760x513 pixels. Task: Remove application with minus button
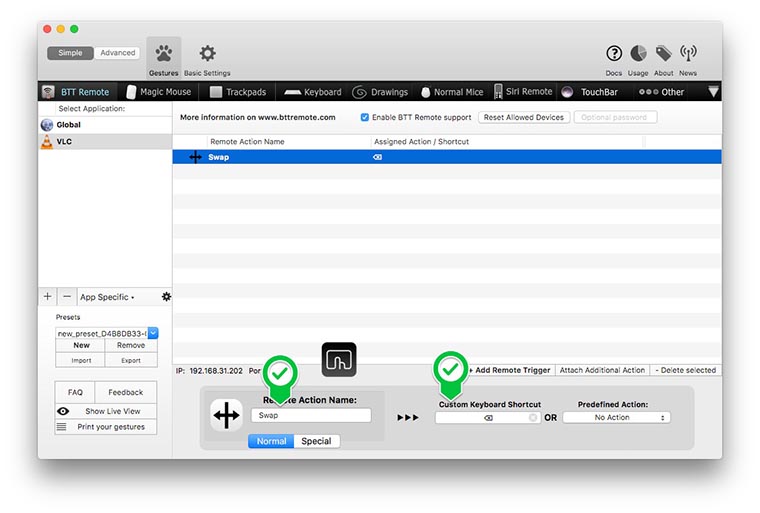point(67,296)
